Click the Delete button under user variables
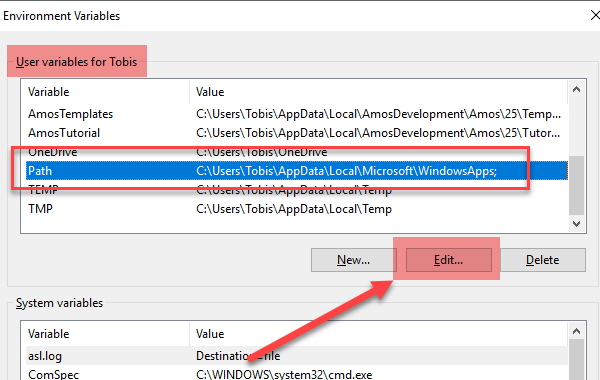This screenshot has width=600, height=380. point(543,260)
